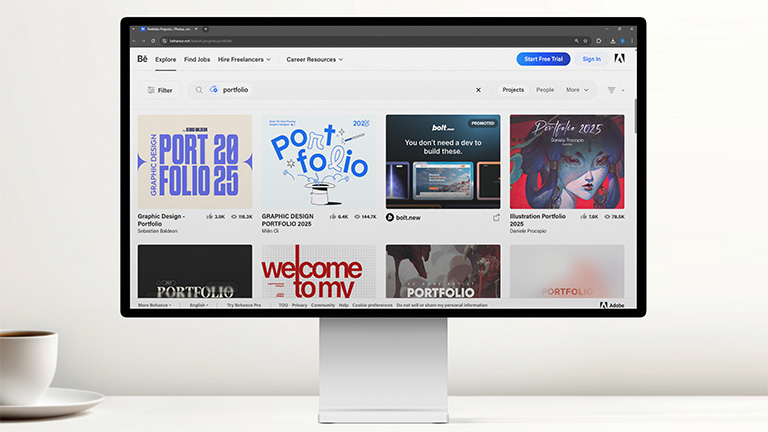Screen dimensions: 768x432
Task: Click the browser forward arrow
Action: pos(144,41)
